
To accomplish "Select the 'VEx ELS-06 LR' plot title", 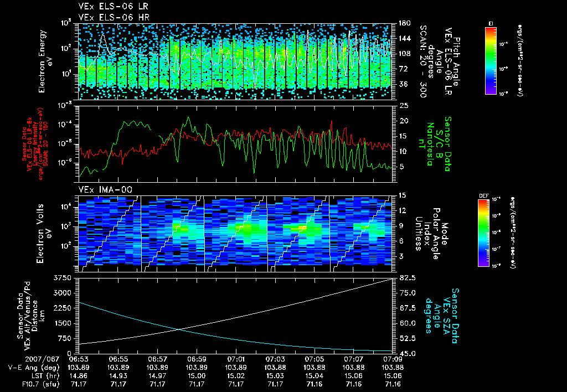I will pos(113,7).
